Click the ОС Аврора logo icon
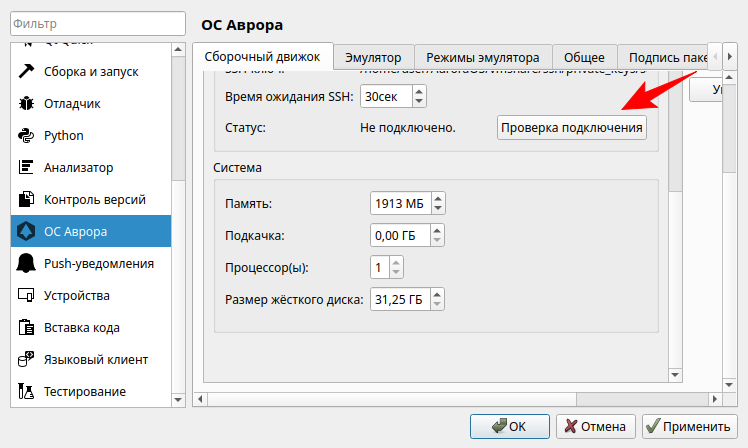This screenshot has width=748, height=448. (26, 231)
